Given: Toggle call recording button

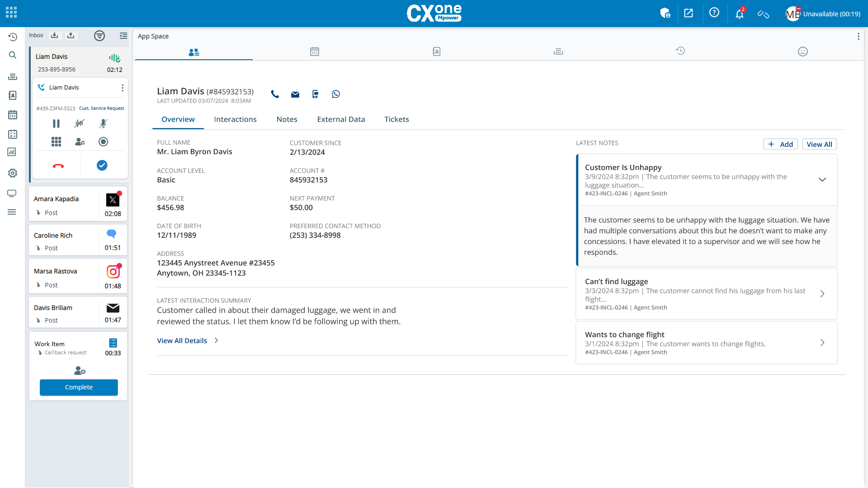Looking at the screenshot, I should 103,142.
